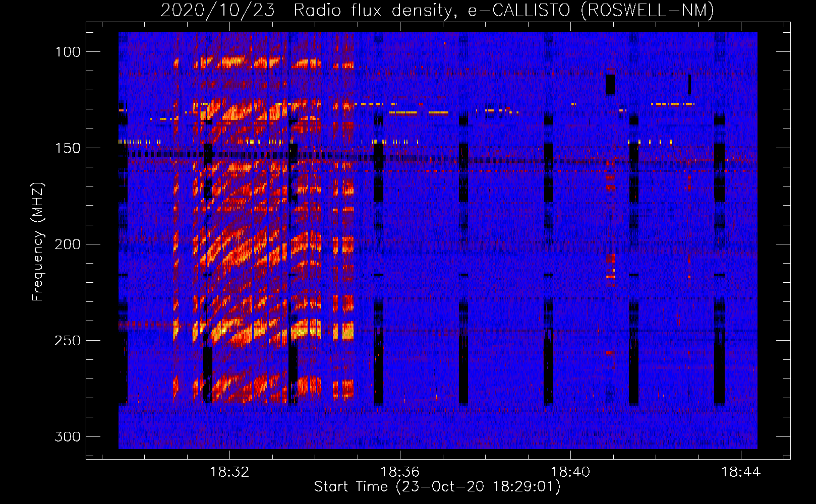Viewport: 816px width, 504px height.
Task: Click the 150 frequency tick label
Action: [x=68, y=148]
